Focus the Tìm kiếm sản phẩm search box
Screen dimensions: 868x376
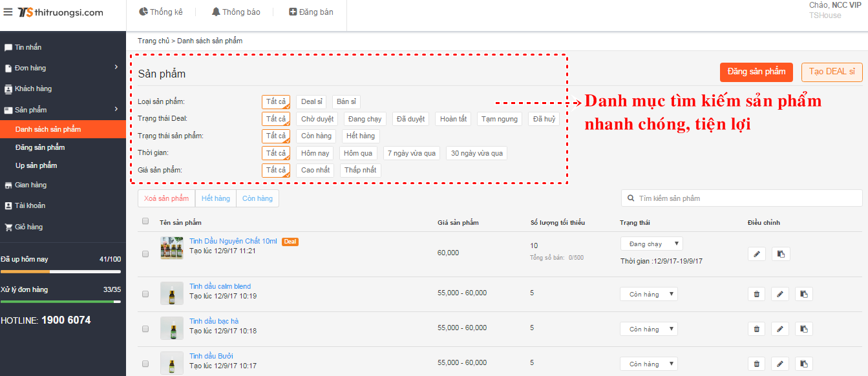(741, 198)
